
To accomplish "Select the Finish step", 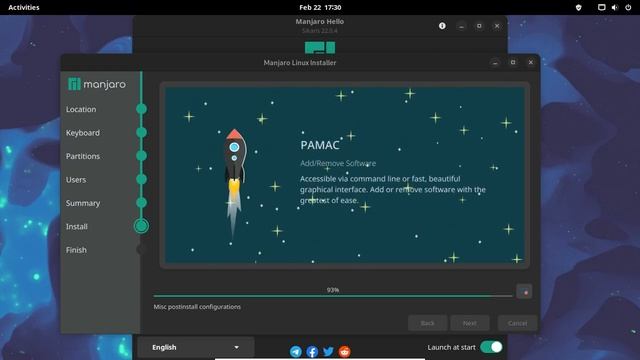I will click(76, 250).
